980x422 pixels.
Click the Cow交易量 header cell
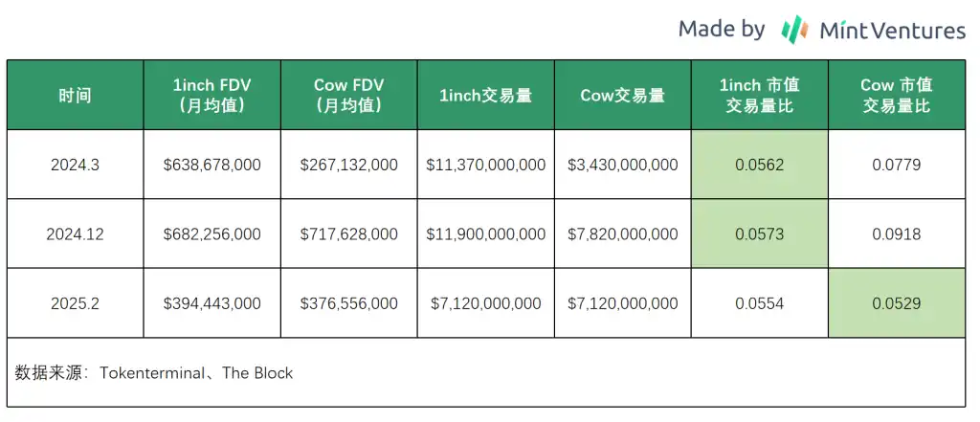tap(622, 95)
